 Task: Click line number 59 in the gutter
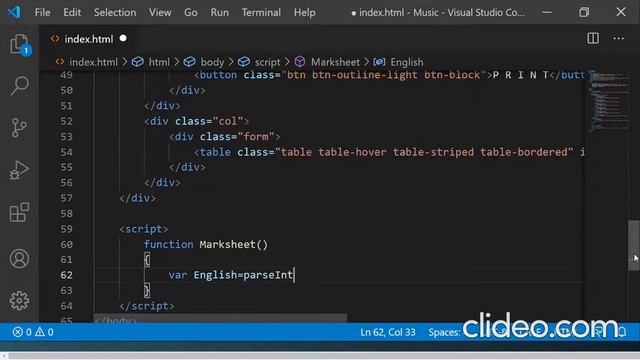[67, 229]
